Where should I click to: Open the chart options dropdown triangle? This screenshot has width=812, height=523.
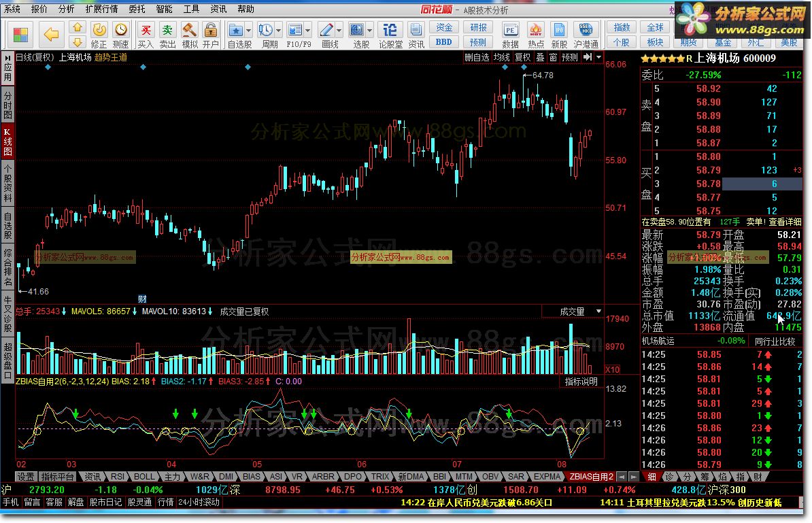click(x=598, y=58)
